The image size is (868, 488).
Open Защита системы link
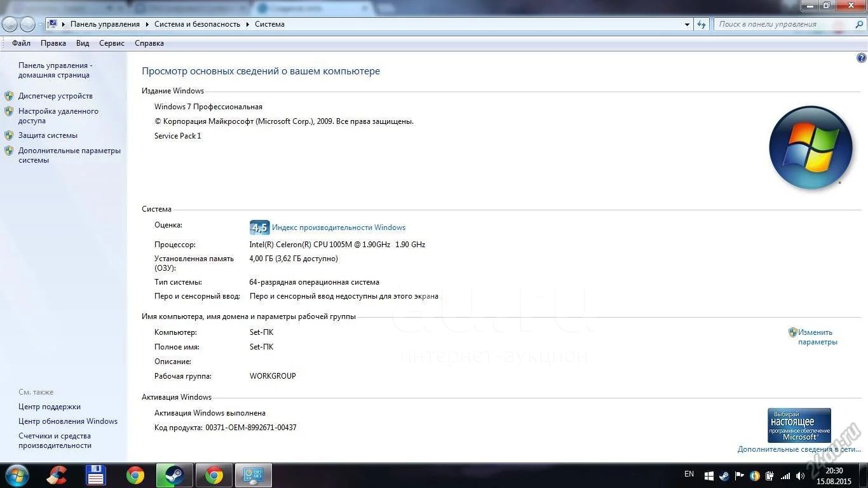pyautogui.click(x=48, y=135)
